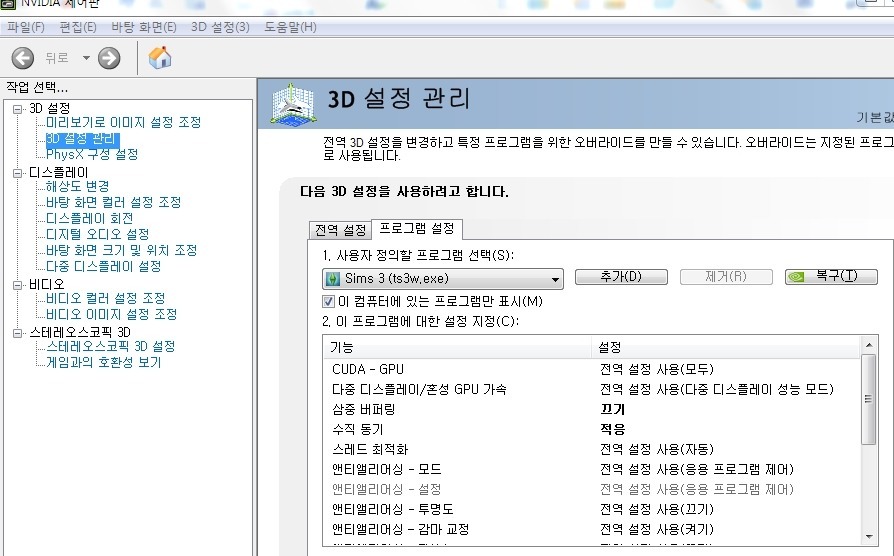Collapse the 3D 설정 tree node
Viewport: 894px width, 556px height.
click(18, 108)
